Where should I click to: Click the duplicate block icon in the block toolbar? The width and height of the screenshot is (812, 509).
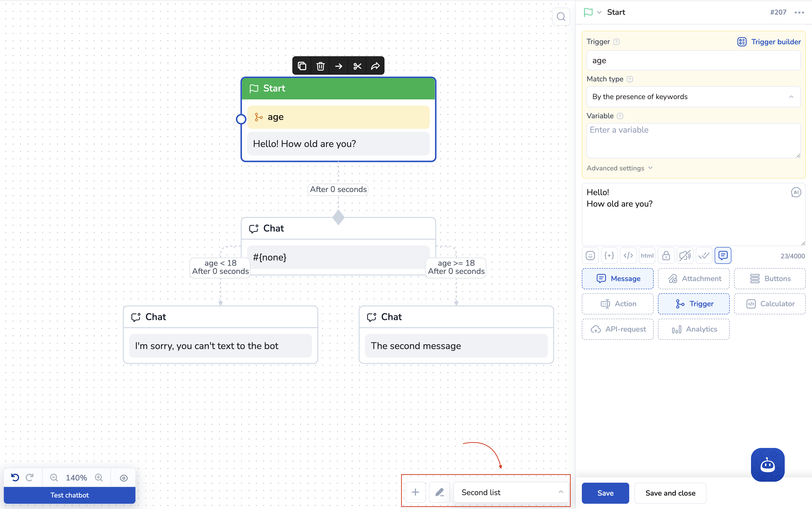[302, 66]
